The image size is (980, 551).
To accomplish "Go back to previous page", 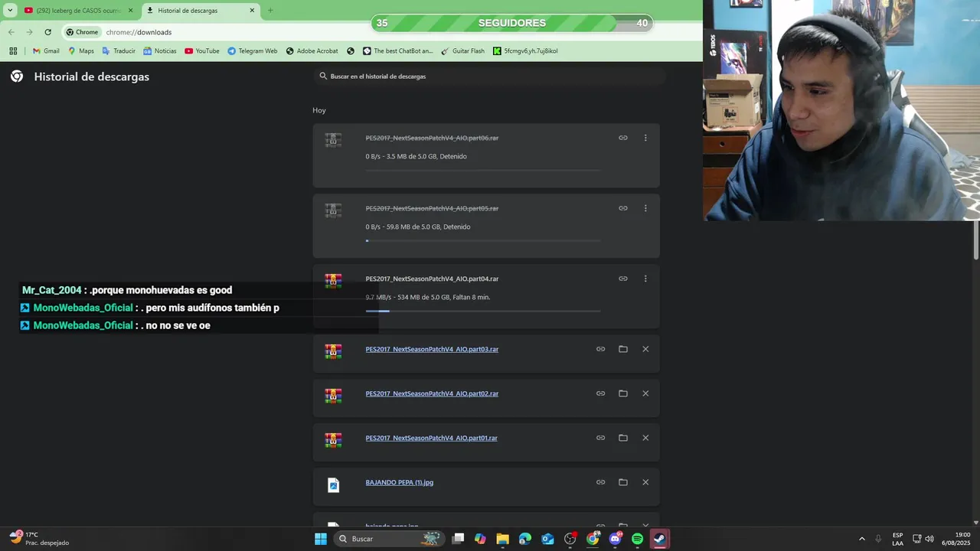I will [11, 32].
